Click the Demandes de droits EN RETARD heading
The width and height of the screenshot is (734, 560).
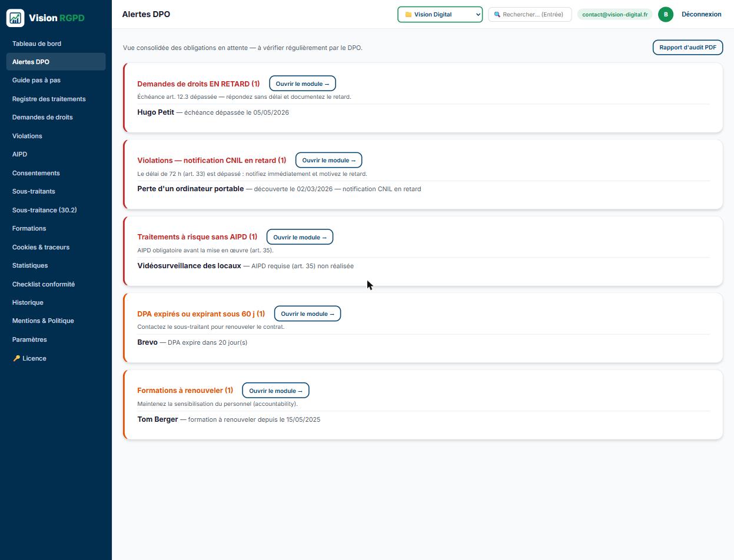[198, 84]
